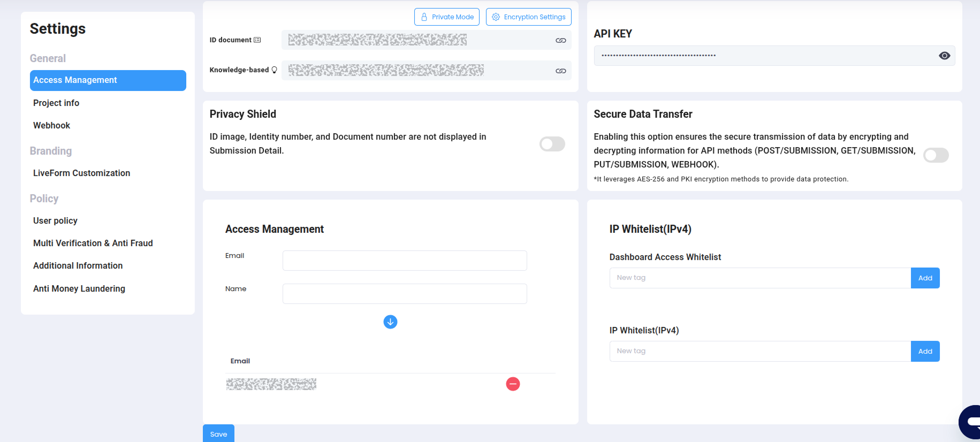The image size is (980, 442).
Task: Click the Secure Data Transfer heading
Action: click(643, 114)
